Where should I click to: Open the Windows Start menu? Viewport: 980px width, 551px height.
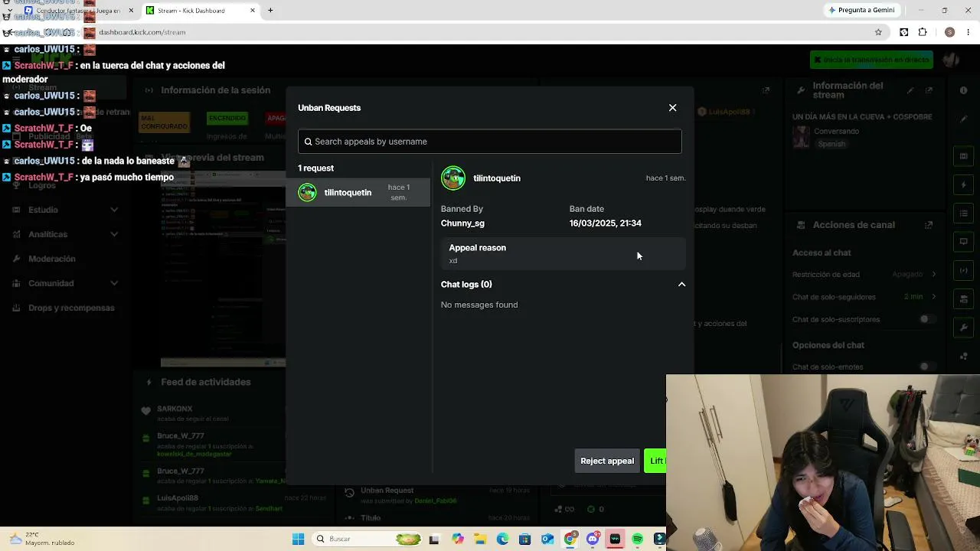298,539
